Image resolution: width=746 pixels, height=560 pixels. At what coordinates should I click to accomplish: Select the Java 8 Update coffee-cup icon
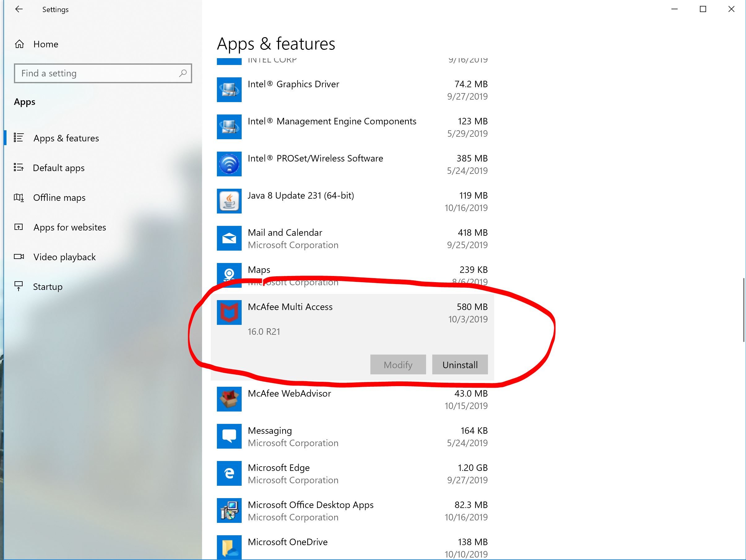click(x=229, y=201)
